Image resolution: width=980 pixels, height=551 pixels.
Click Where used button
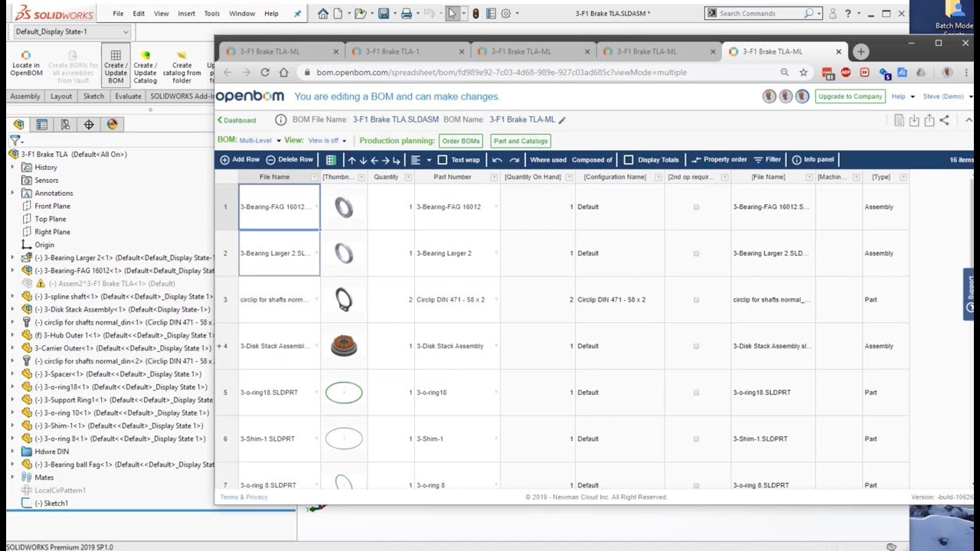point(548,160)
